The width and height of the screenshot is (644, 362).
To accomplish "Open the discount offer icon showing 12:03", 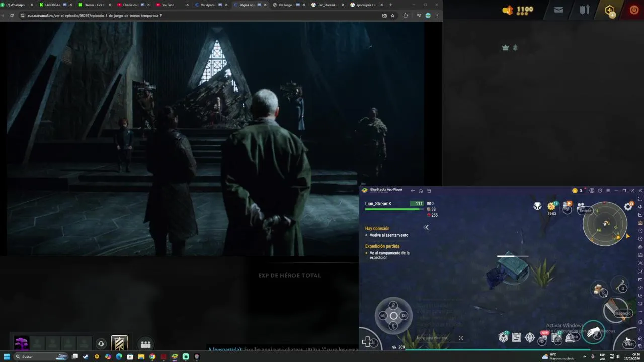I will tap(552, 207).
